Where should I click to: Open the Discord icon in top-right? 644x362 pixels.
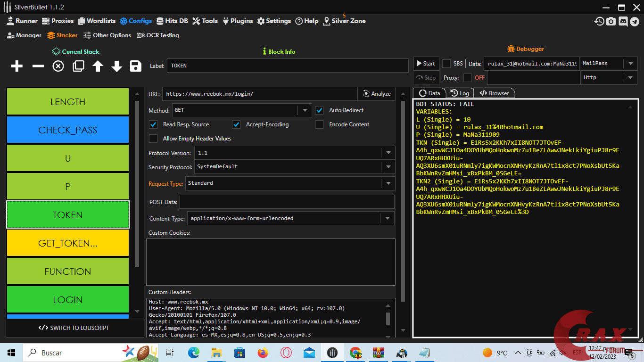pos(623,21)
